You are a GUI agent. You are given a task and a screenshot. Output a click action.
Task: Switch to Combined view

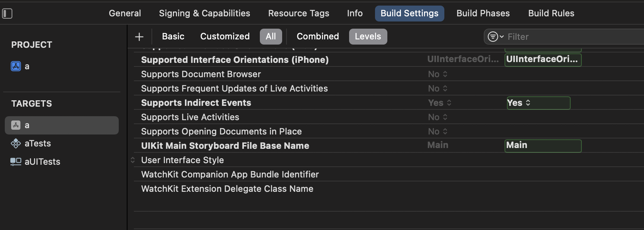tap(318, 37)
